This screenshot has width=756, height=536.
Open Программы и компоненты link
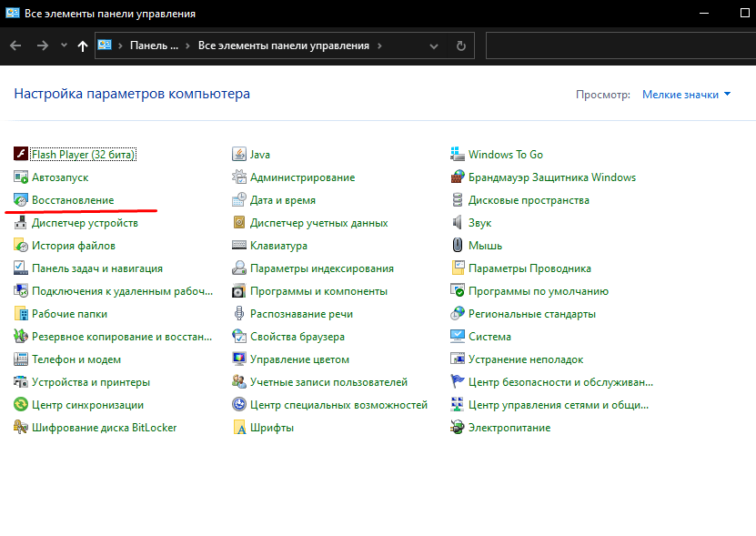click(x=318, y=291)
